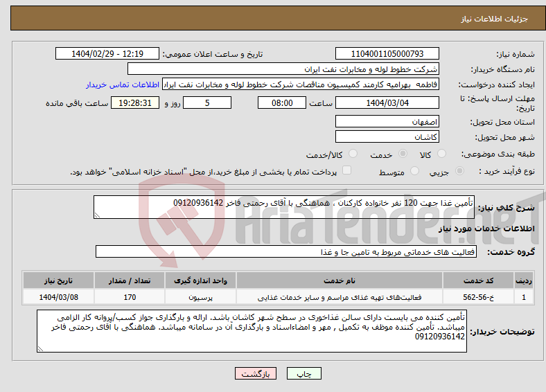Click the remaining time field 19:28:31

click(135, 103)
